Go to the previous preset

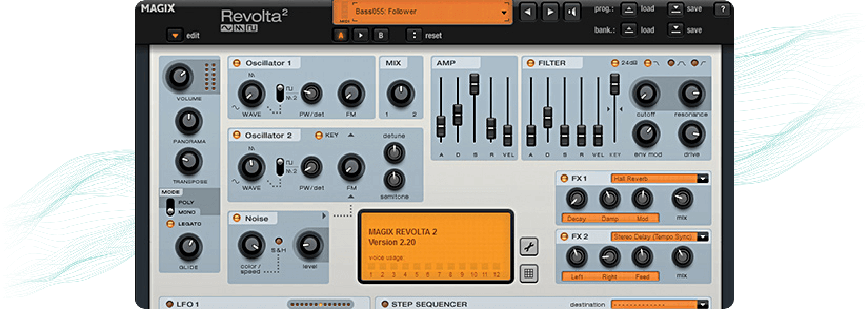[x=528, y=12]
